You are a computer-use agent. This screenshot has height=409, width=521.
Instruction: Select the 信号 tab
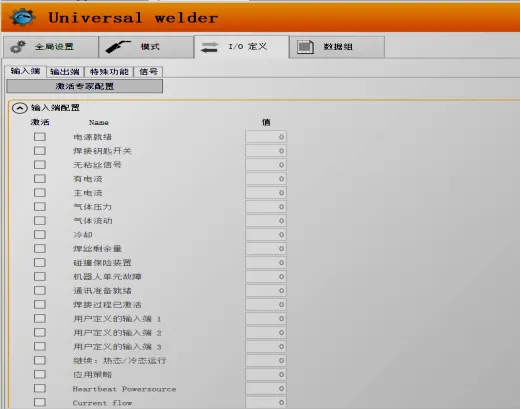[x=148, y=72]
